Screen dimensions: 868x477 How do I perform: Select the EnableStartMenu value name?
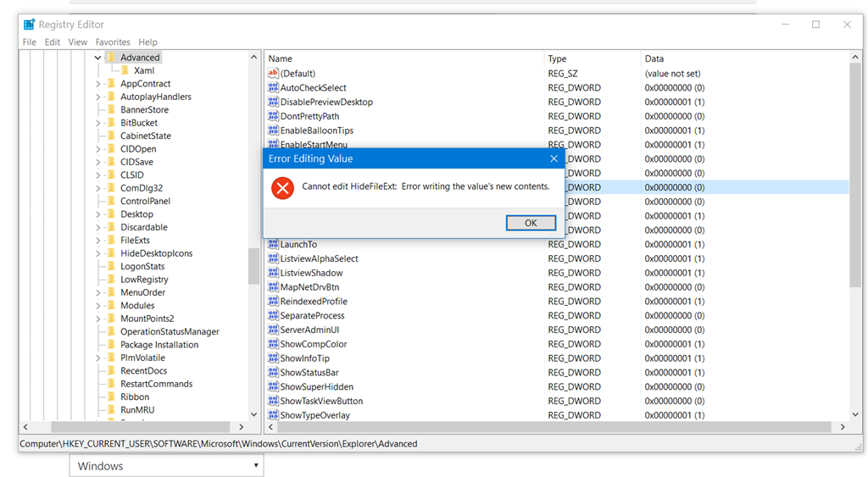coord(314,144)
